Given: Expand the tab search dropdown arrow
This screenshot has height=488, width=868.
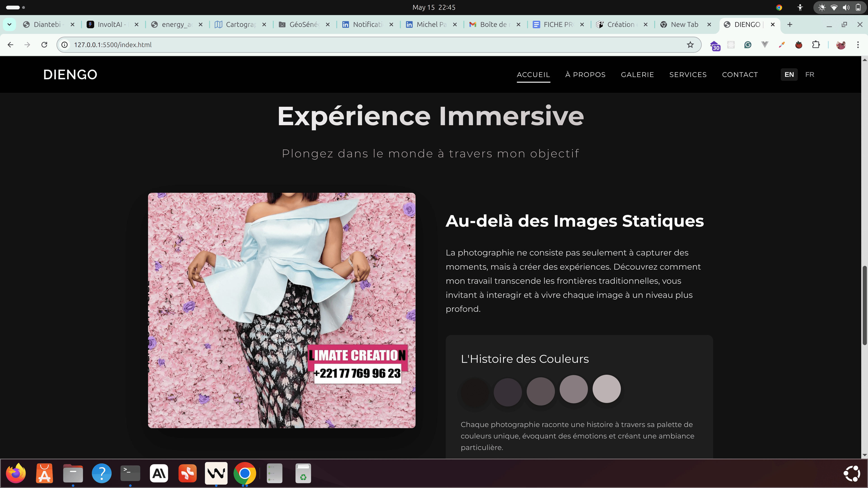Looking at the screenshot, I should [x=9, y=25].
